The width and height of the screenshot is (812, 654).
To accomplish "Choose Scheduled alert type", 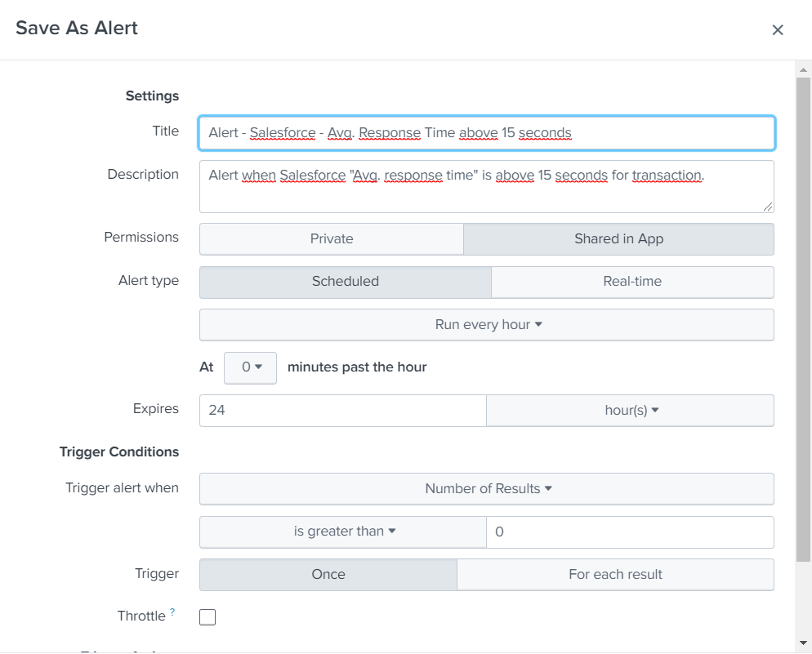I will [x=345, y=282].
